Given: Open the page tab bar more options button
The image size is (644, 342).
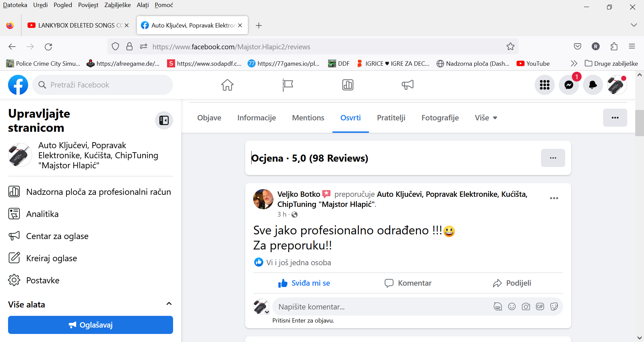Looking at the screenshot, I should coord(615,118).
